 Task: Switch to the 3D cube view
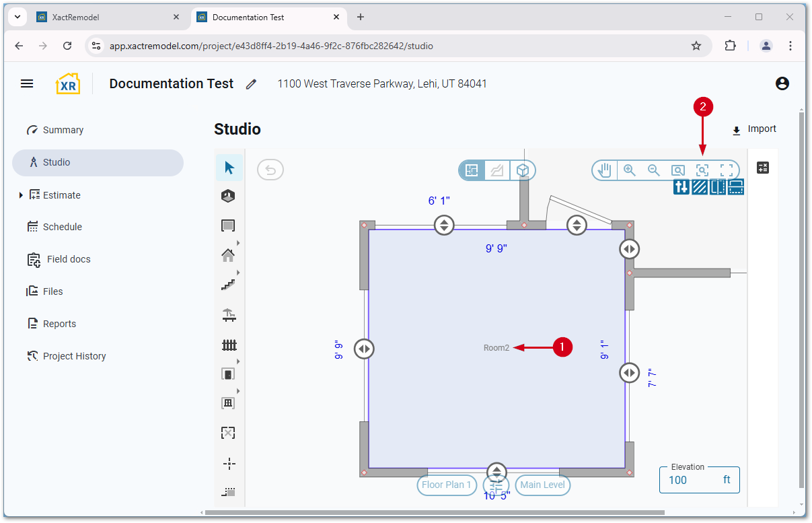523,170
